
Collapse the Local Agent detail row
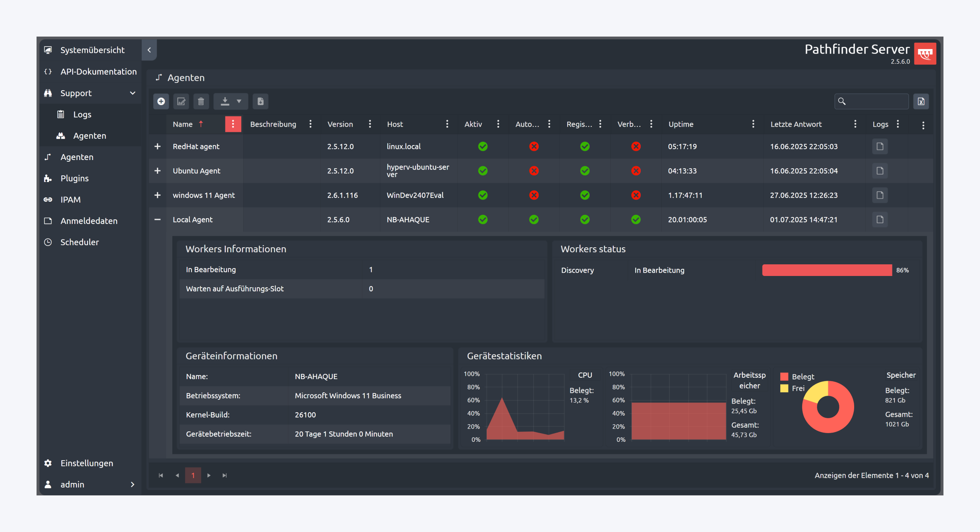point(157,219)
